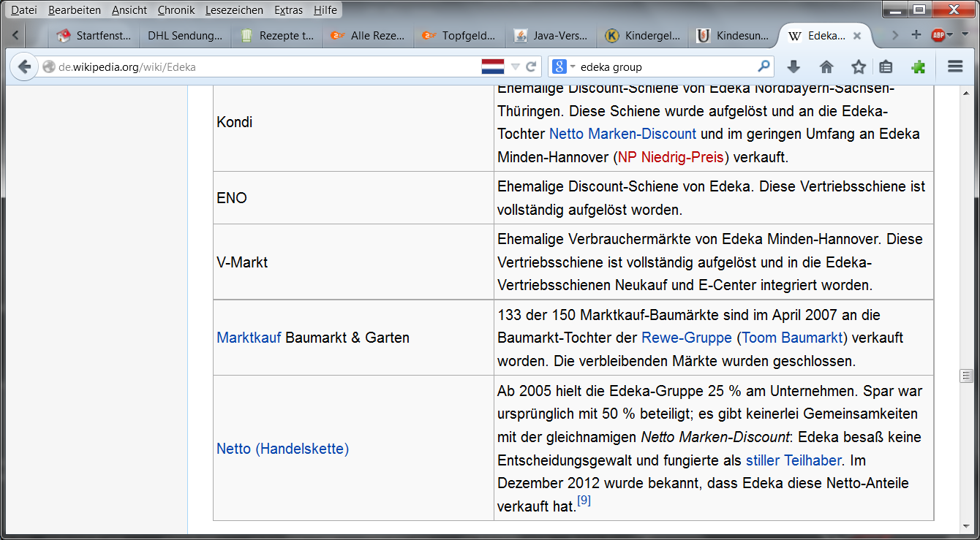Reload the page with the refresh icon

click(532, 66)
